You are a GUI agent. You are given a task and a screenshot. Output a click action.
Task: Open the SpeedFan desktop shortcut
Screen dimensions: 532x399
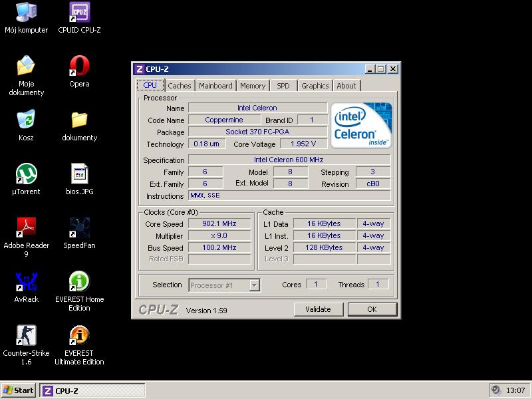click(x=79, y=227)
